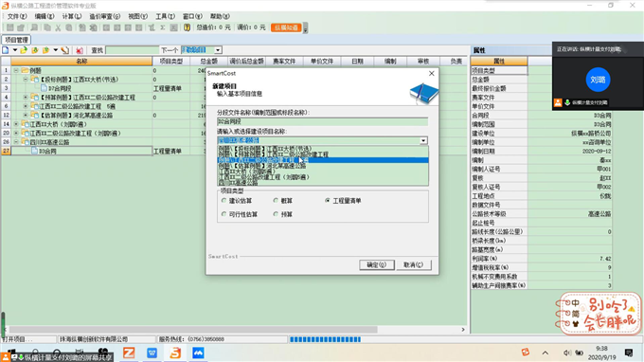644x362 pixels.
Task: Expand the 江西XX大桥 tree node
Action: tap(16, 124)
